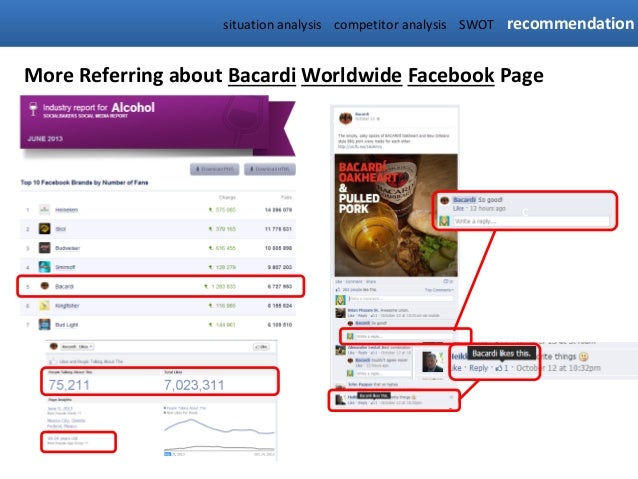The width and height of the screenshot is (638, 479).
Task: Click the Kingfisher brand logo icon
Action: tap(44, 305)
